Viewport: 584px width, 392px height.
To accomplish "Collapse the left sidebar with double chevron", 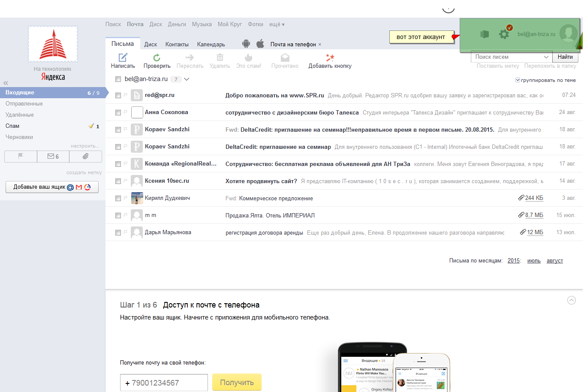I will tap(6, 83).
